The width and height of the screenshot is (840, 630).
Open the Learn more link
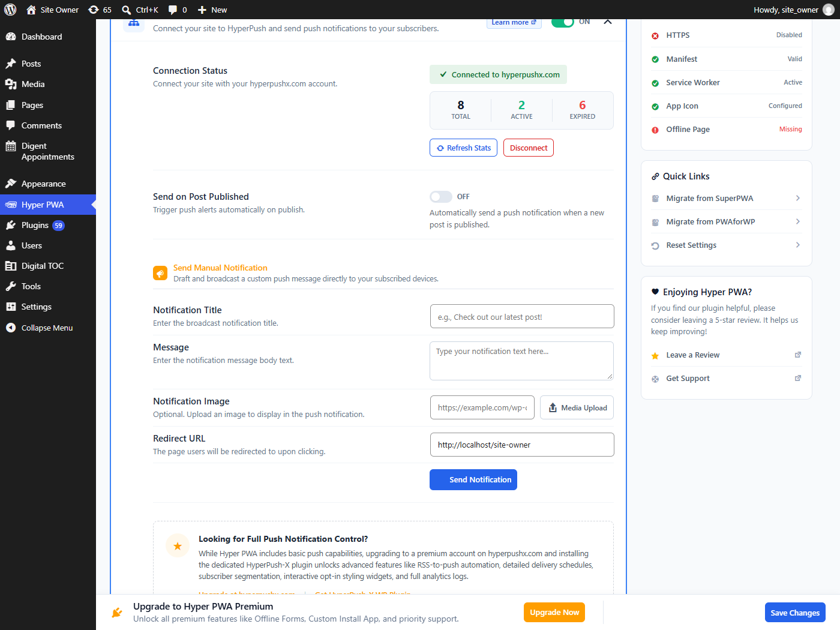(514, 23)
